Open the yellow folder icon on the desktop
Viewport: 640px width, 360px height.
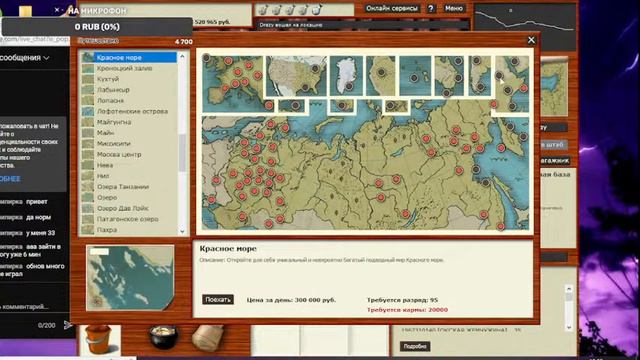click(x=25, y=11)
